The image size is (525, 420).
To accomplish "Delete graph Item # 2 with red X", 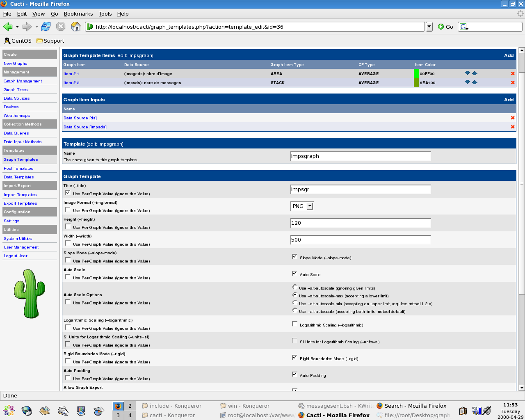I will (513, 82).
